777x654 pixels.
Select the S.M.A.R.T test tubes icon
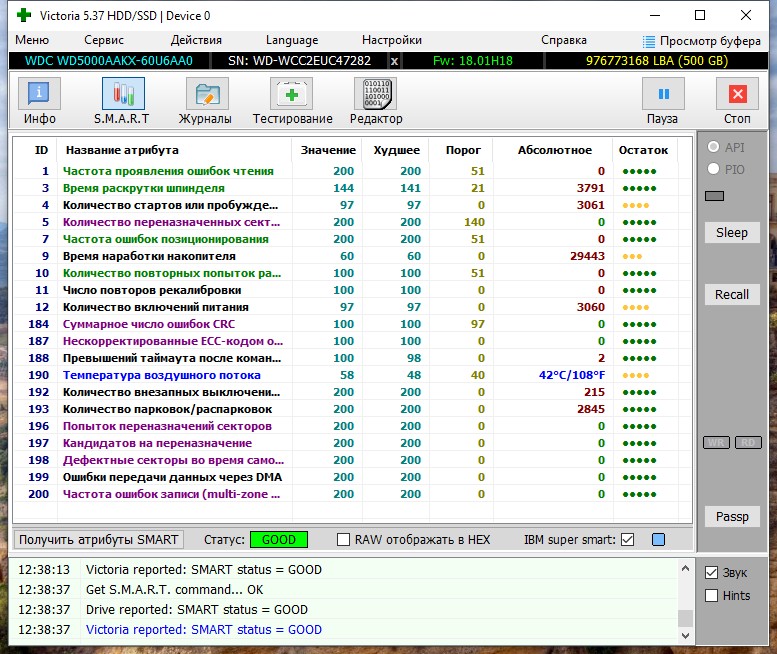point(123,93)
